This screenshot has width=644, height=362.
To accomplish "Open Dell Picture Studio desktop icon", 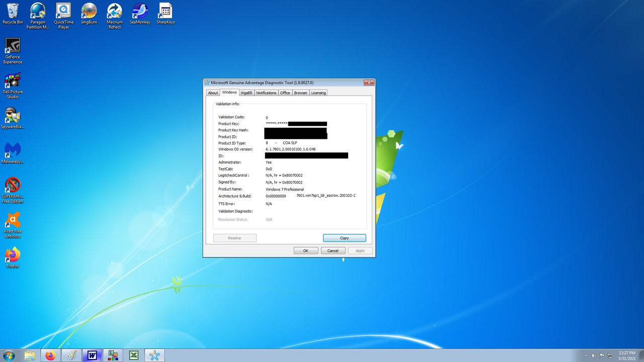I will point(13,85).
